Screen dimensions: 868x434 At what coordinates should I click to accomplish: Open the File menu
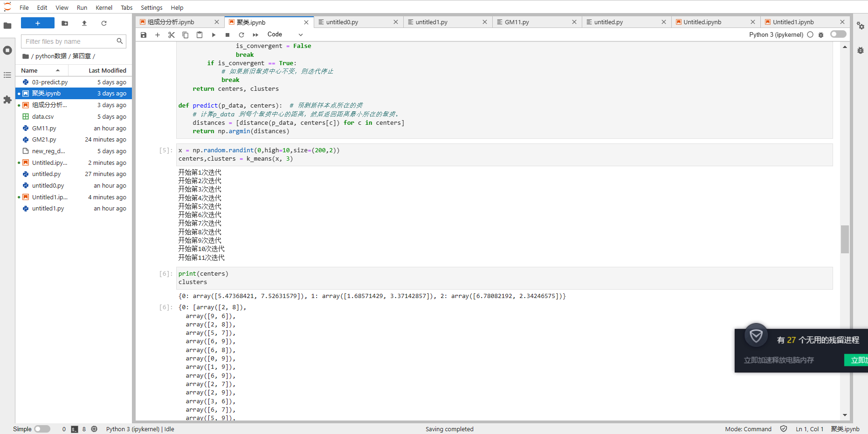24,7
